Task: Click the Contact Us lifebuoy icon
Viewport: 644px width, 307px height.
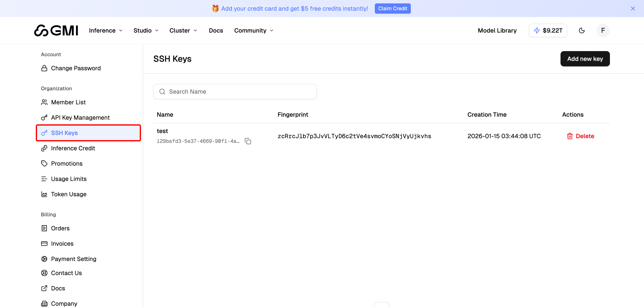Action: (x=44, y=273)
